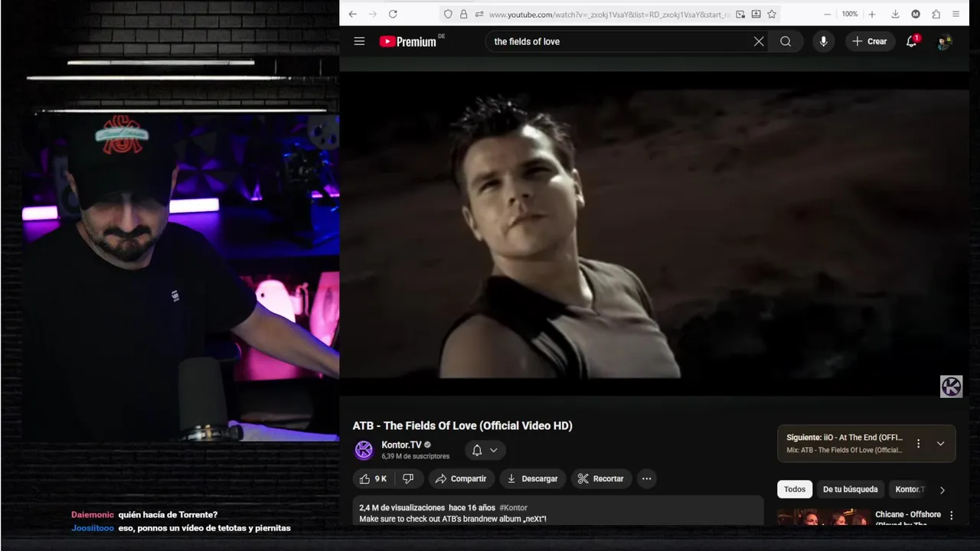Screen dimensions: 980x551
Task: Open YouTube notifications bell
Action: (911, 41)
